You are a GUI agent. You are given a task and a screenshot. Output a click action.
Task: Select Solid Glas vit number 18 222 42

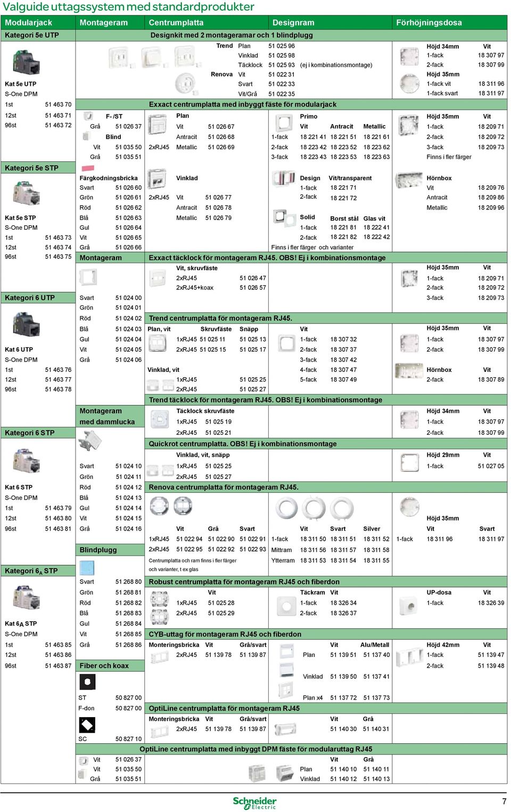pos(376,237)
